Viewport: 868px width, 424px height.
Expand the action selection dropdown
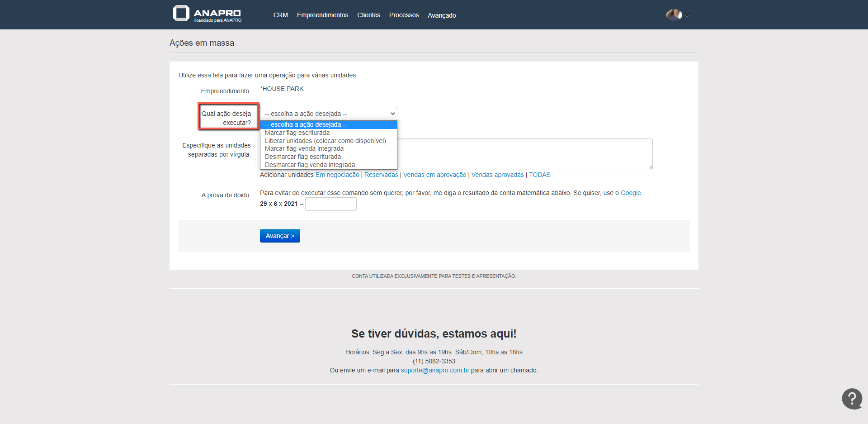tap(329, 114)
